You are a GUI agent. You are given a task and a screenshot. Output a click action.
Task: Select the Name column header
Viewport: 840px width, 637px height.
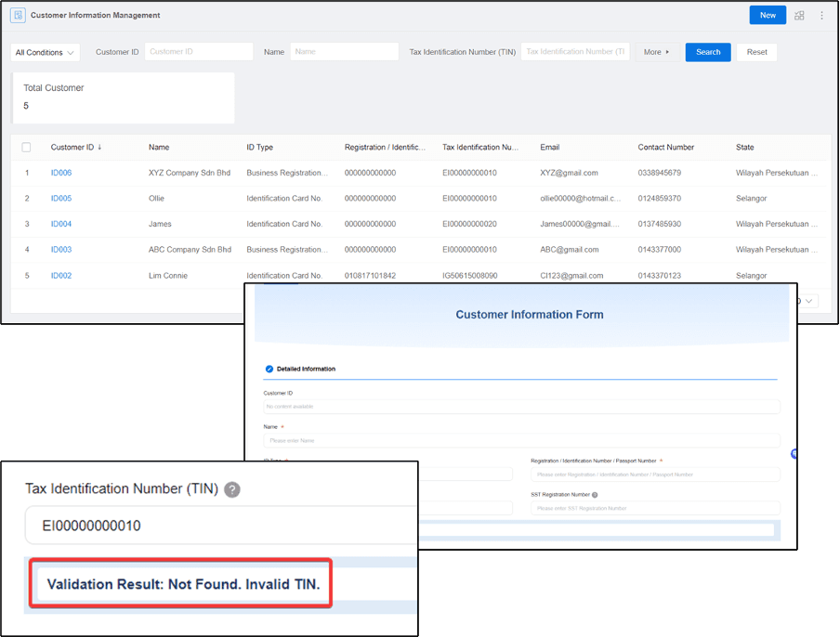[x=159, y=147]
